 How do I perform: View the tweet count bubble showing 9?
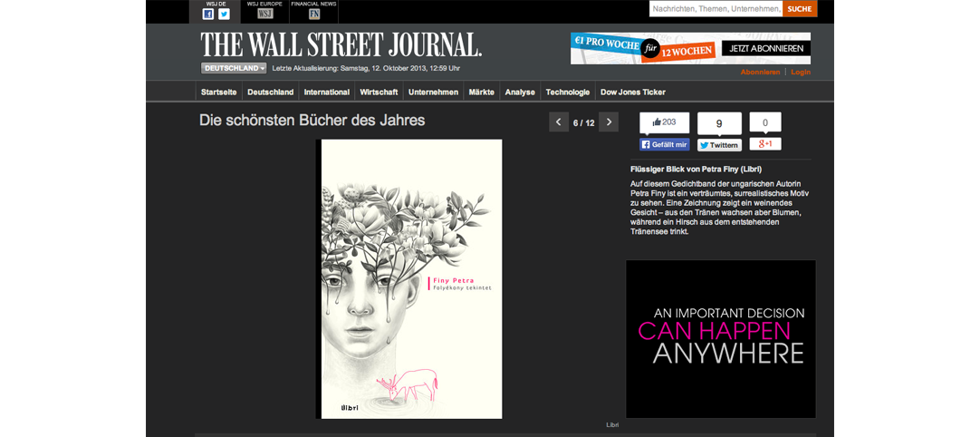point(719,123)
